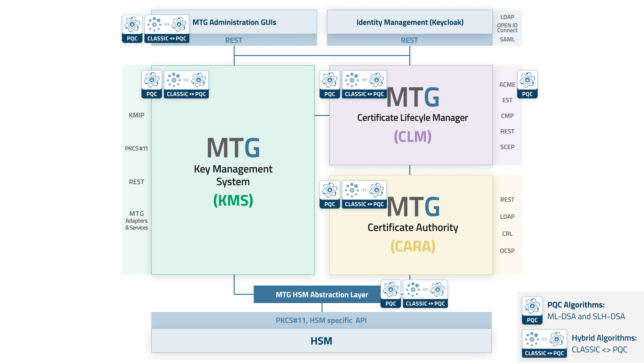This screenshot has width=644, height=364.
Task: Click the REST label beside KMS
Action: click(x=136, y=182)
